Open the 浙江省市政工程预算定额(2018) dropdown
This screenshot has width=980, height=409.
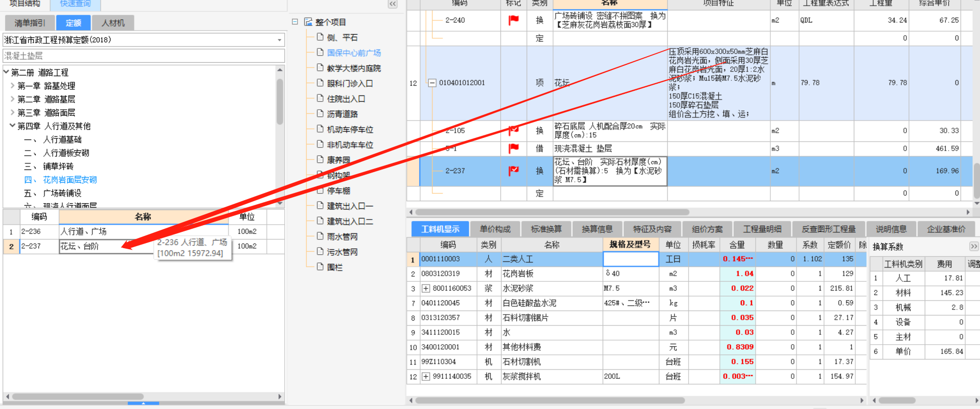[280, 40]
